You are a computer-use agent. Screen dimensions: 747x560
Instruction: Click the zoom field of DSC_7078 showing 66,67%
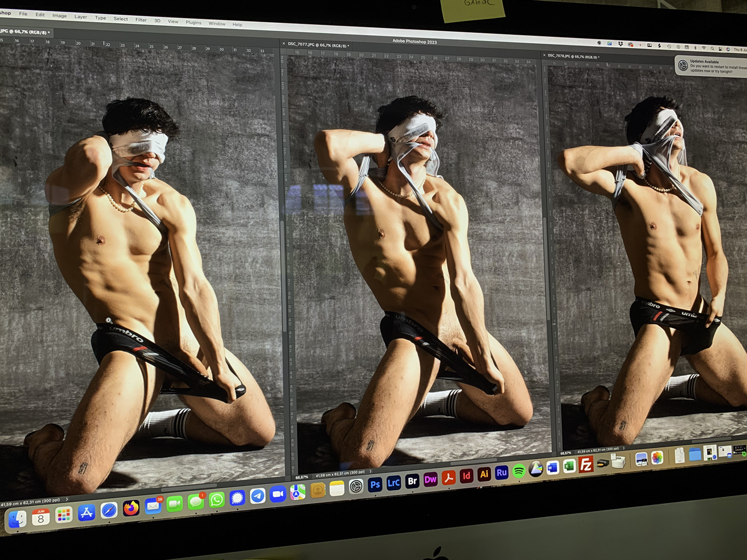click(x=566, y=453)
